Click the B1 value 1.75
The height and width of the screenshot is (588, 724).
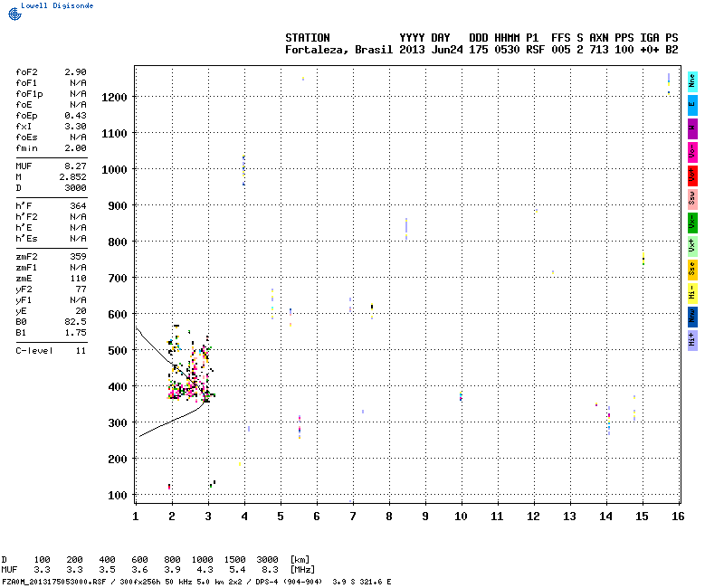click(x=75, y=333)
